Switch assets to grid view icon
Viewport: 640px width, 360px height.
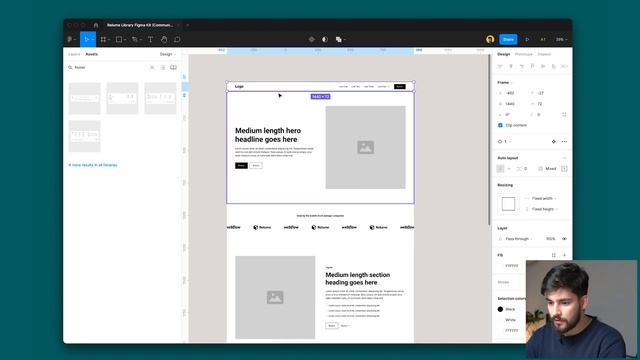(x=152, y=67)
